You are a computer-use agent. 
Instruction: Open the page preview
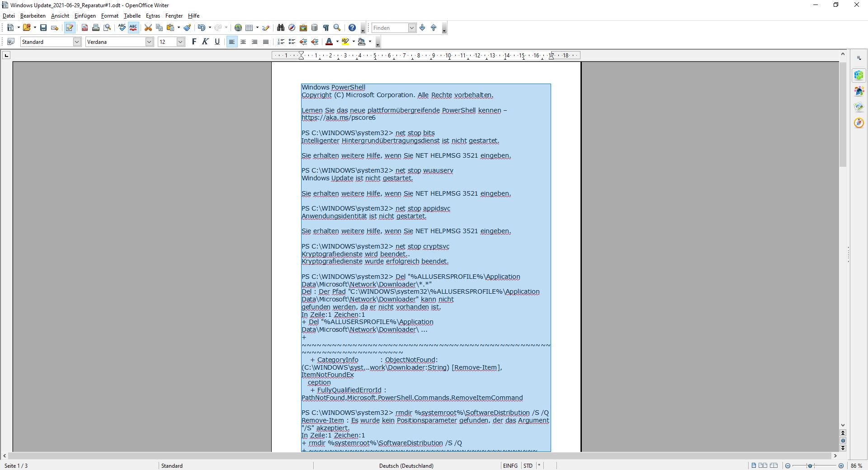coord(107,28)
